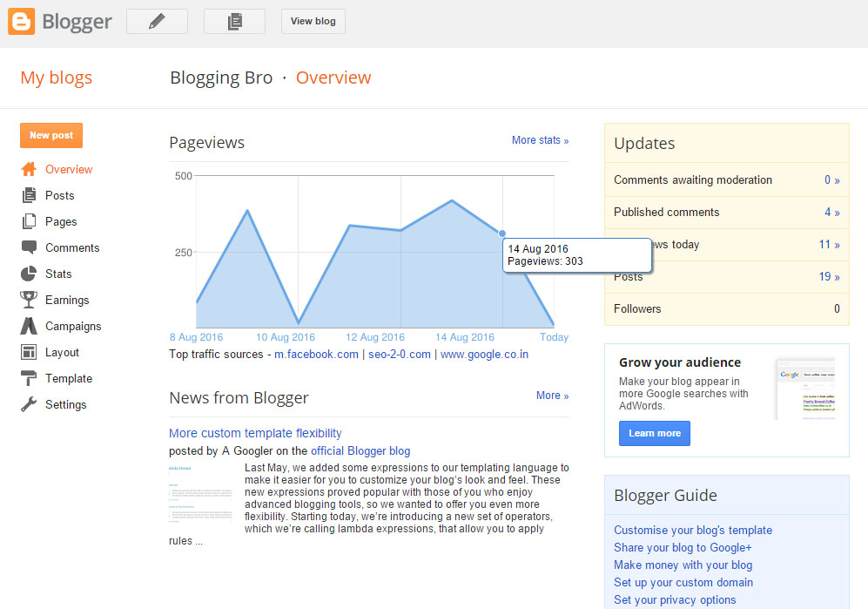This screenshot has width=868, height=609.
Task: Click the Blogger logo icon
Action: tap(22, 22)
